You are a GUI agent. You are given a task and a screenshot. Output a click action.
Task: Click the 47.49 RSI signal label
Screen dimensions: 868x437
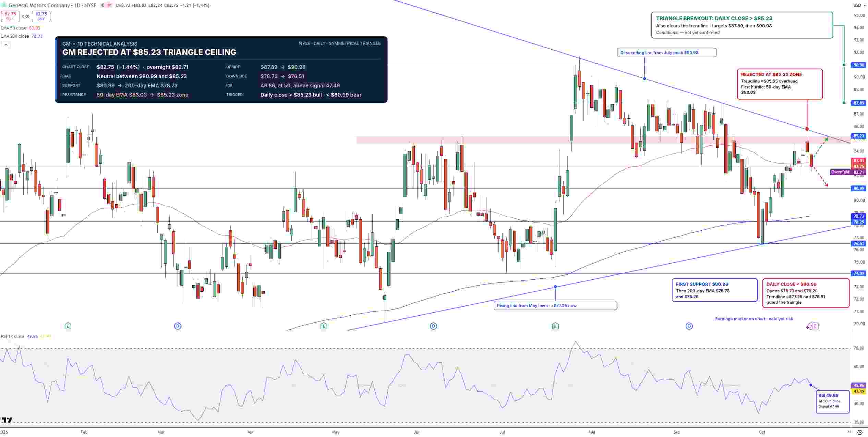(859, 391)
